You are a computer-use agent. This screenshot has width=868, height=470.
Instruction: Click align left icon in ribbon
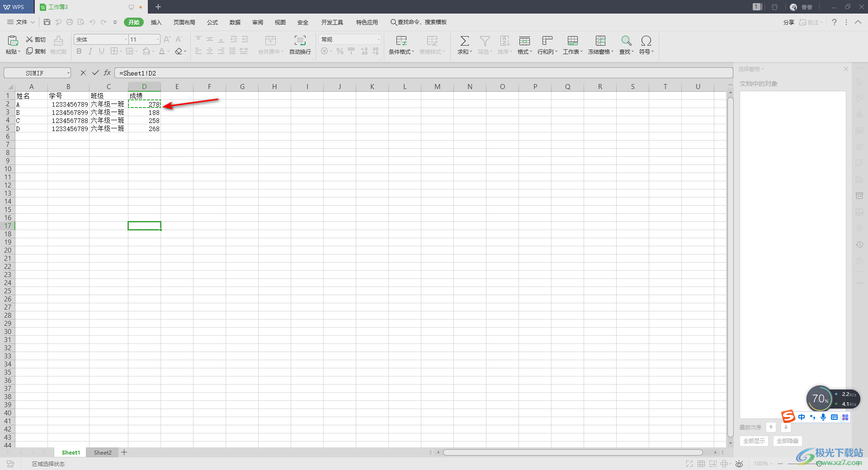pos(198,52)
